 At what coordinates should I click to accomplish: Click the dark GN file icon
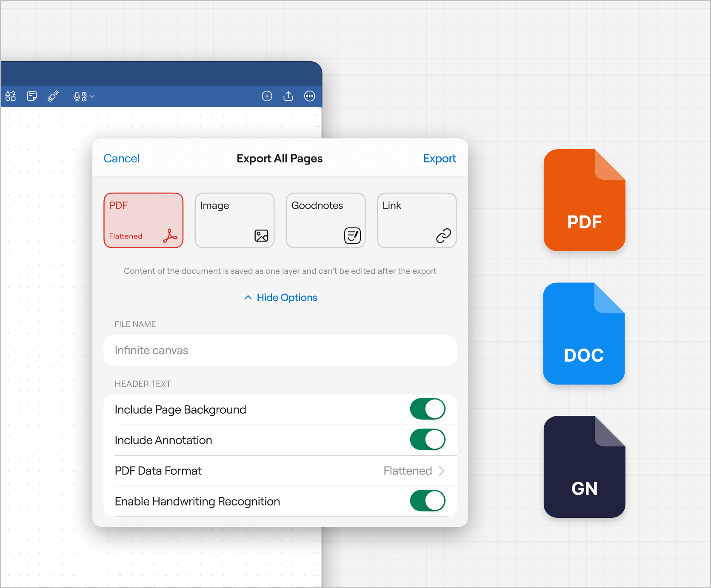585,467
